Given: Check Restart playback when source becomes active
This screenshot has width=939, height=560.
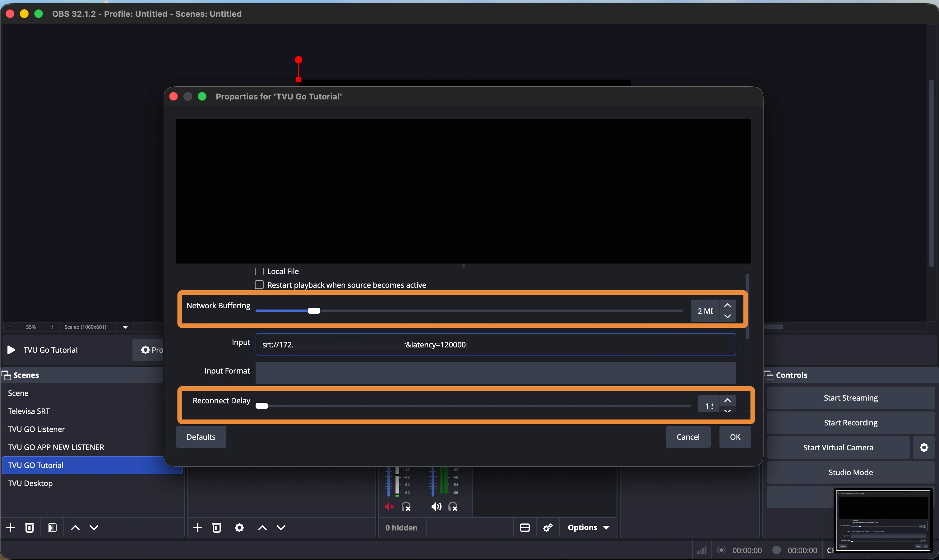Looking at the screenshot, I should point(259,285).
